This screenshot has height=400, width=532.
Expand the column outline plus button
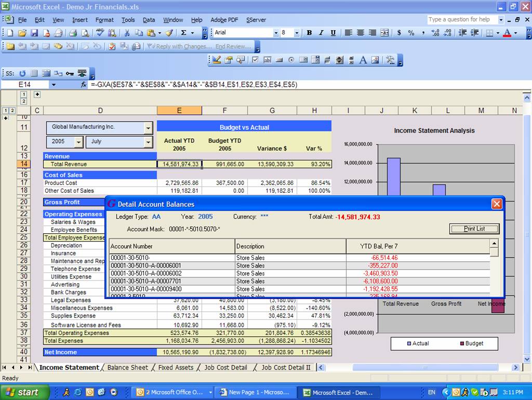(37, 95)
